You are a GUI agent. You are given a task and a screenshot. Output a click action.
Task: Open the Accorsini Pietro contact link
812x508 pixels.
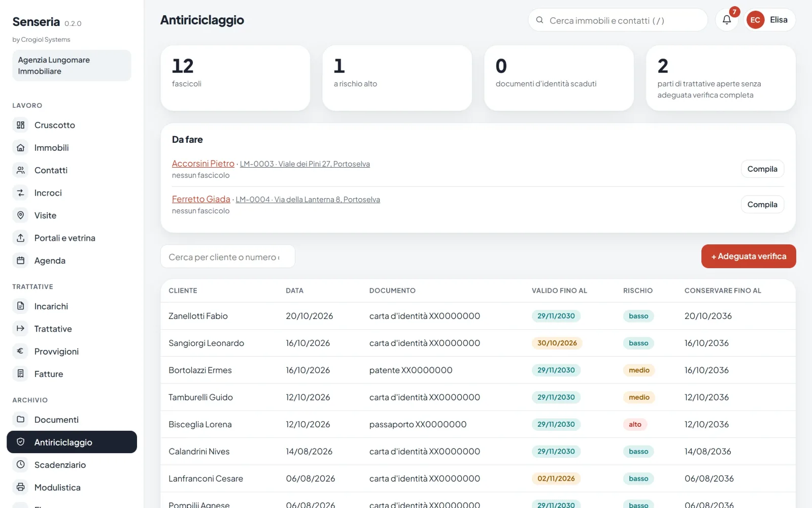pyautogui.click(x=203, y=164)
